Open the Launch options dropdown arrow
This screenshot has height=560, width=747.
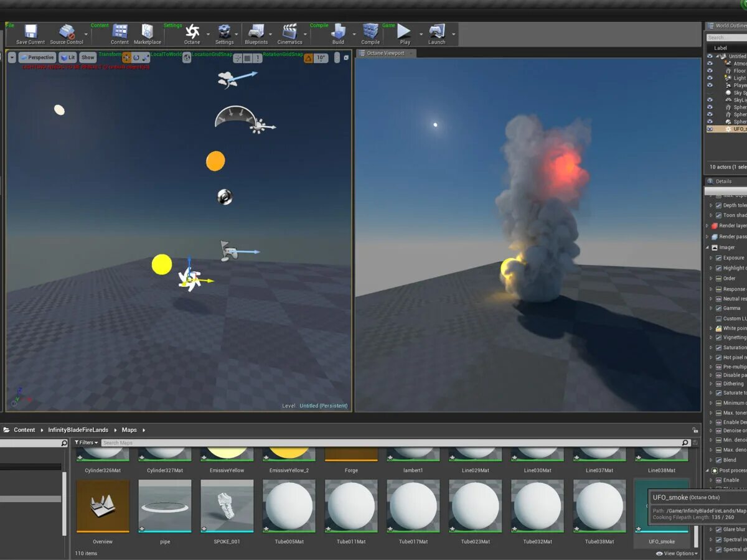tap(453, 34)
